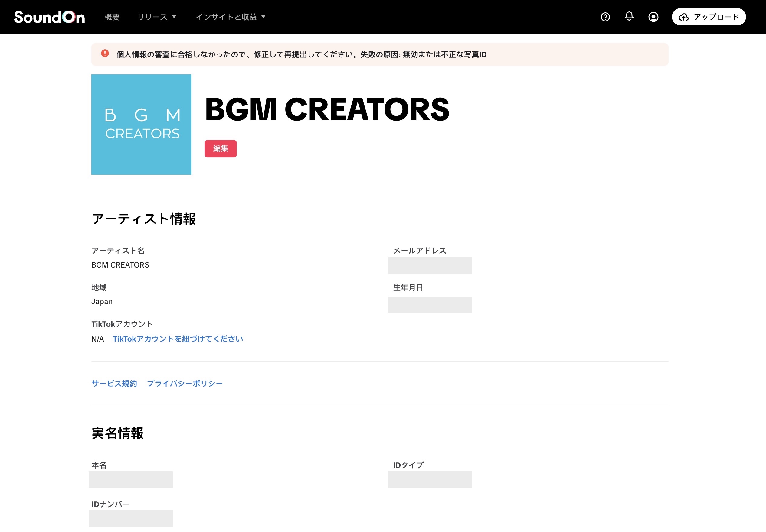
Task: Click the BGM CREATORS artist name value
Action: pos(120,265)
